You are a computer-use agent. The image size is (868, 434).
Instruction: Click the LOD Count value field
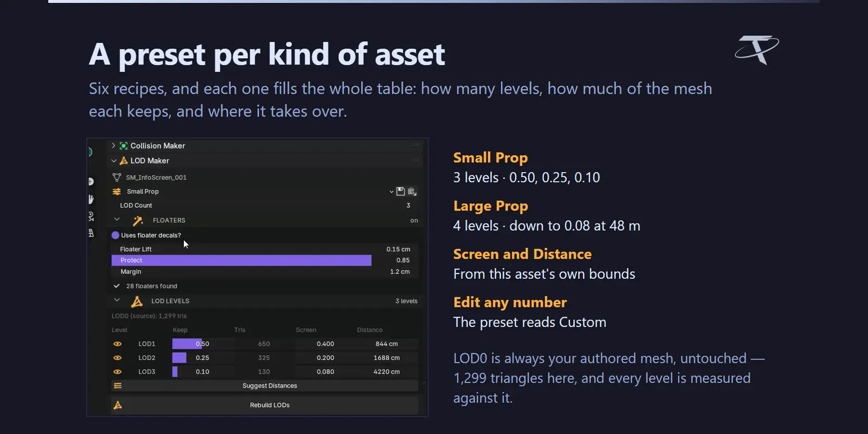pos(266,206)
